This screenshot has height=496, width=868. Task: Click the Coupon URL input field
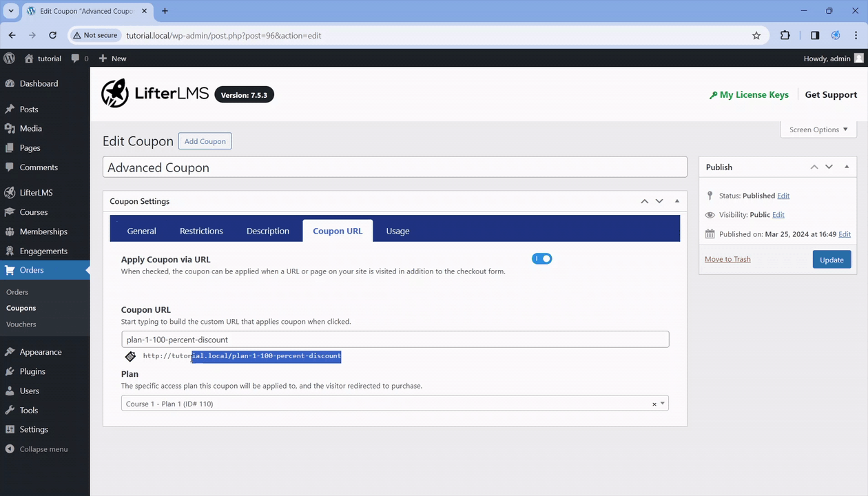tap(395, 340)
